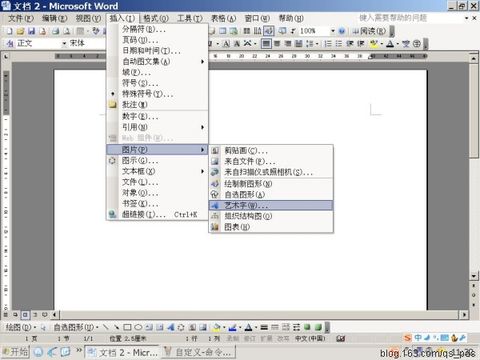Click the bulleted list icon in the formatting toolbar
Image resolution: width=480 pixels, height=360 pixels.
[339, 44]
